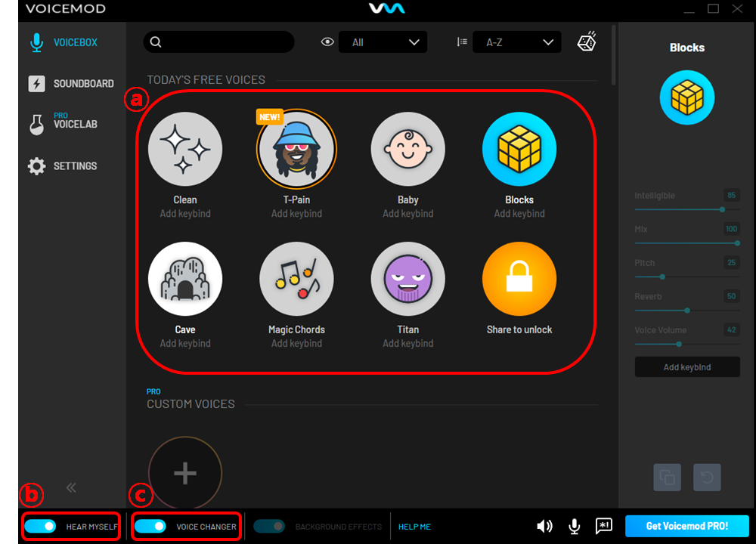The image size is (756, 544).
Task: Choose the Baby voice
Action: pos(408,149)
